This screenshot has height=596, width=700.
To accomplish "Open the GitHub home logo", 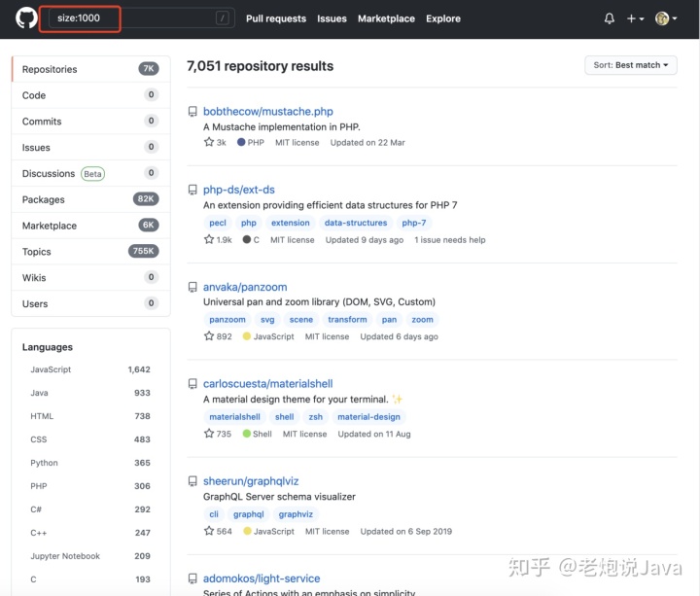I will tap(26, 18).
